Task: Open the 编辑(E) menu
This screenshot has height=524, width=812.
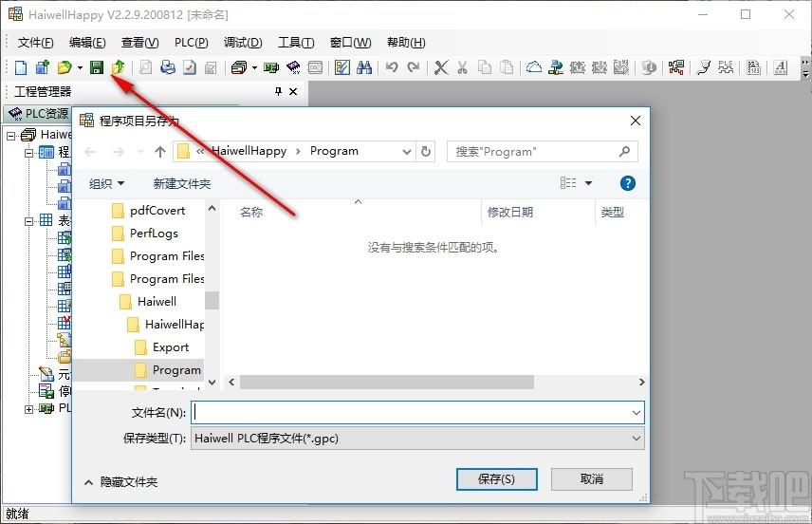Action: pos(87,43)
